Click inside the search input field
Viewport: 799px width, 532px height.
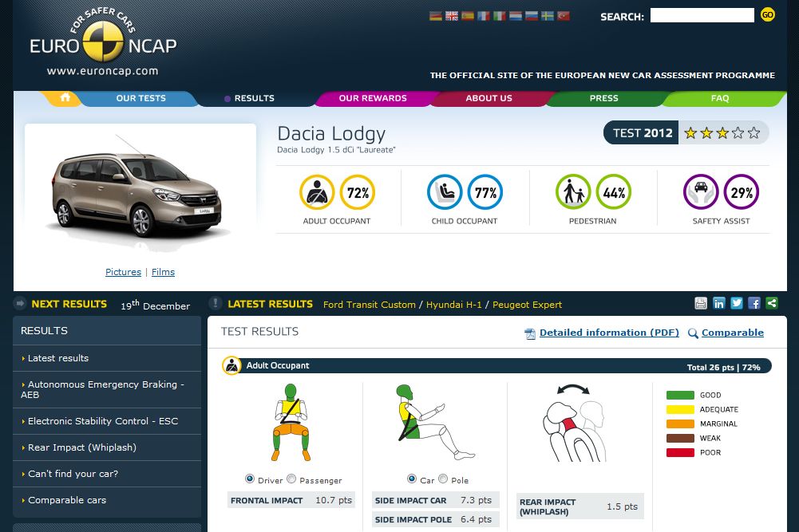pyautogui.click(x=702, y=15)
